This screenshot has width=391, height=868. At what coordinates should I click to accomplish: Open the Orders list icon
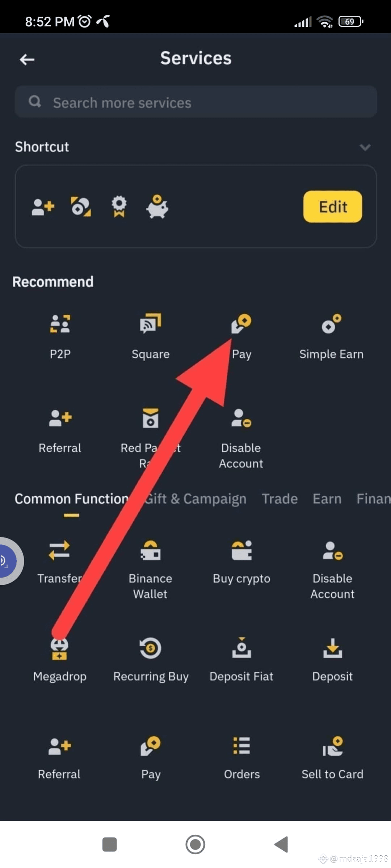pyautogui.click(x=241, y=746)
